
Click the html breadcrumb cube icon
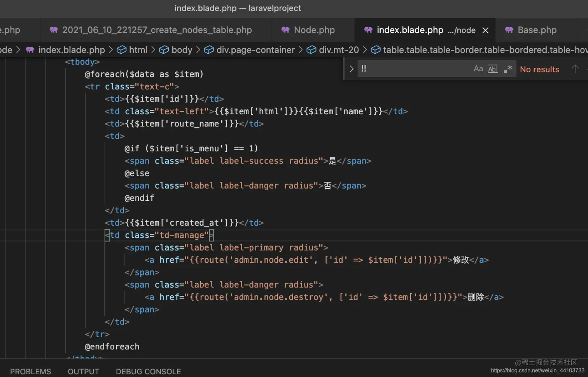pos(122,50)
